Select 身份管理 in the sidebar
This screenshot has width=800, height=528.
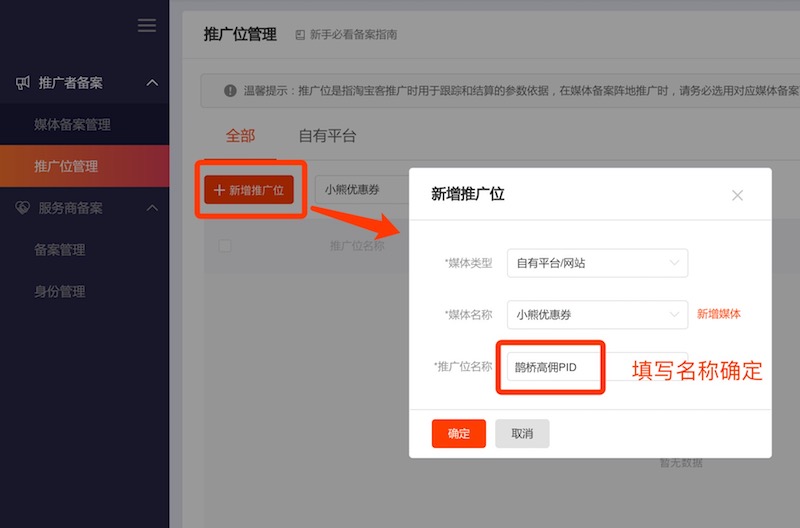pyautogui.click(x=60, y=292)
